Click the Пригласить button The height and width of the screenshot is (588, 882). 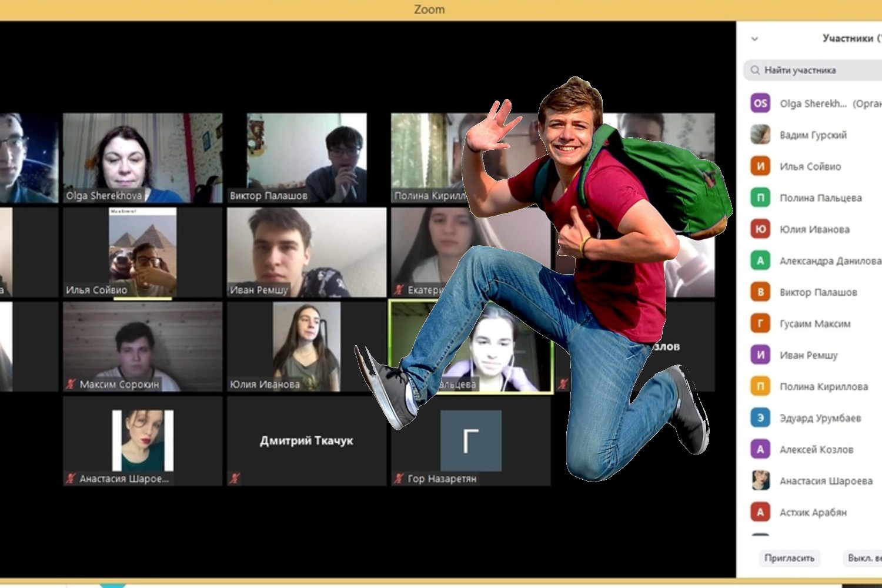point(789,557)
